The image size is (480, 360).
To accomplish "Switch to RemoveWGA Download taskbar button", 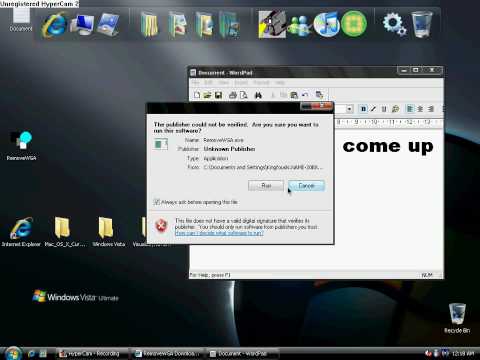I will (x=168, y=354).
